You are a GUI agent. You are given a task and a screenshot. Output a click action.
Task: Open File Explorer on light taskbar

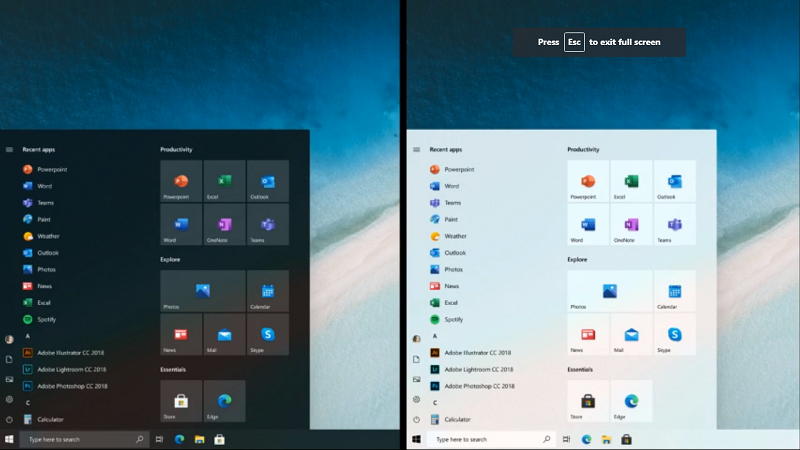(606, 439)
